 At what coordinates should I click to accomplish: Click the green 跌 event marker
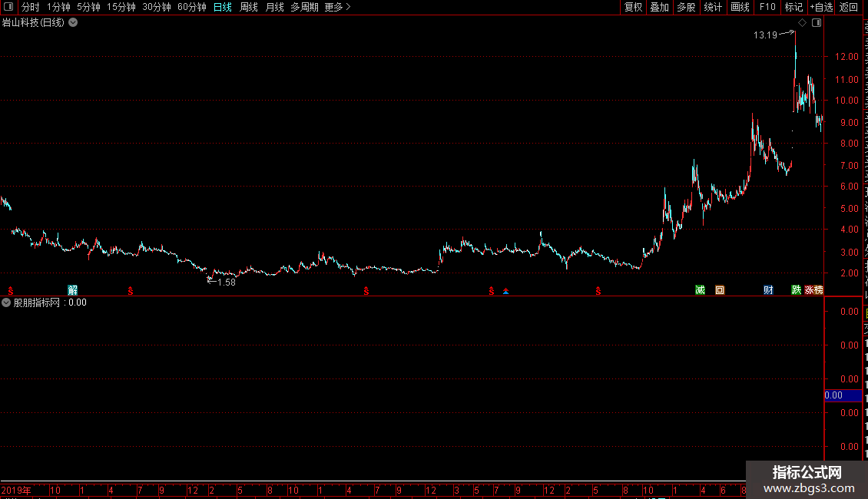796,290
